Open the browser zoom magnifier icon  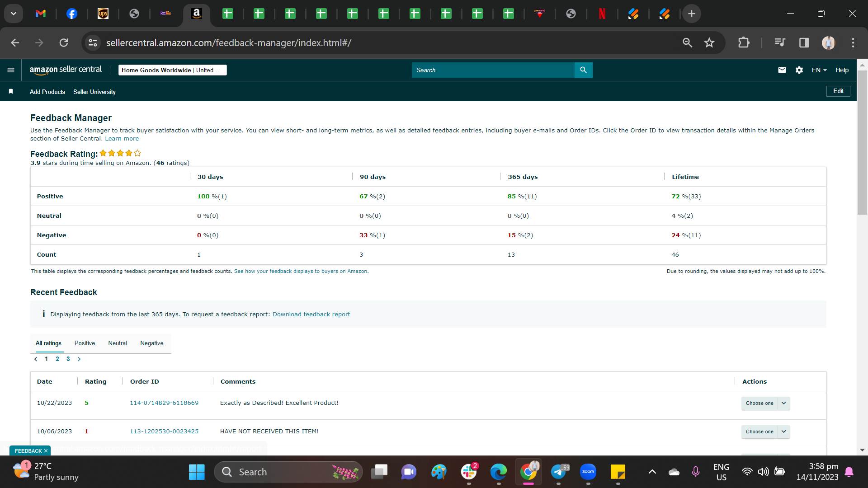[x=687, y=42]
